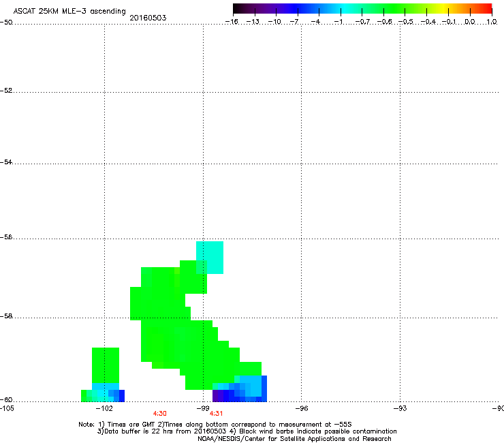
Task: Click the -56 latitude axis label
Action: tap(6, 237)
